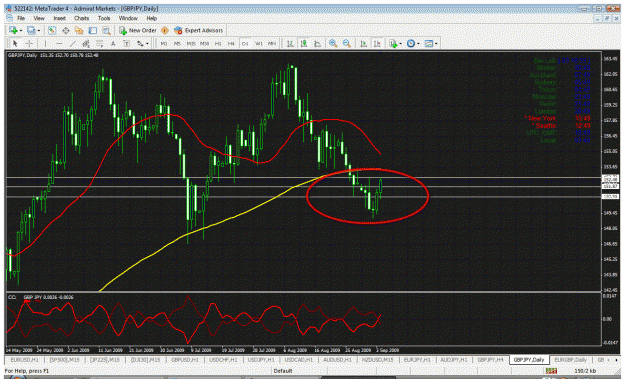Open MetaEditor yellow diamond icon
The width and height of the screenshot is (625, 379).
coord(165,30)
